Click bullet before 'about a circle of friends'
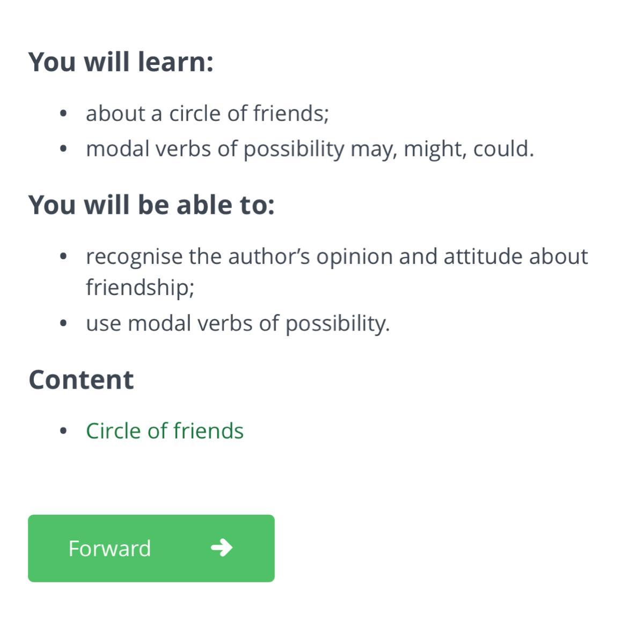 pos(64,113)
